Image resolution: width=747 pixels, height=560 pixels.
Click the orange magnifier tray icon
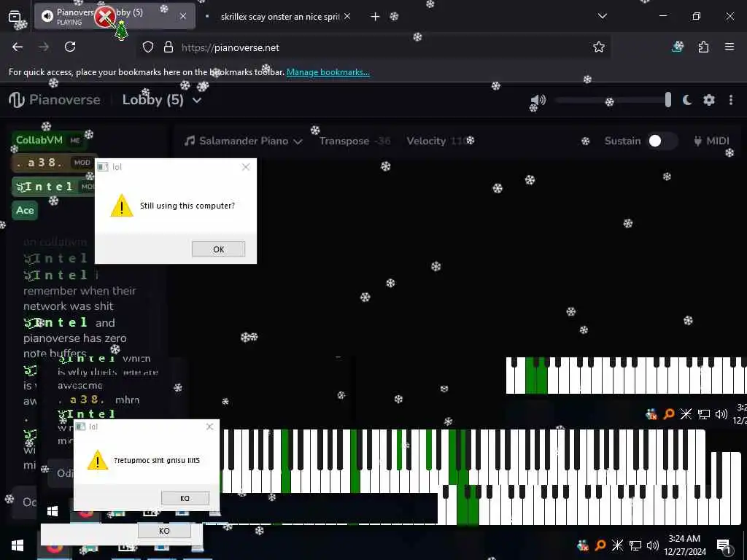coord(600,545)
